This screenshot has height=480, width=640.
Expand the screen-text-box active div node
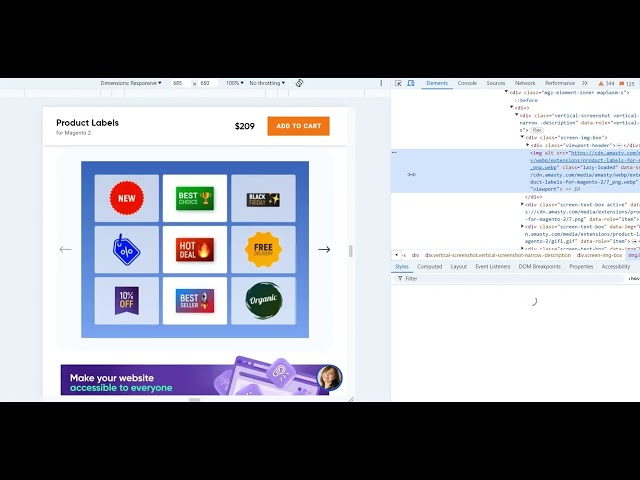pyautogui.click(x=522, y=204)
